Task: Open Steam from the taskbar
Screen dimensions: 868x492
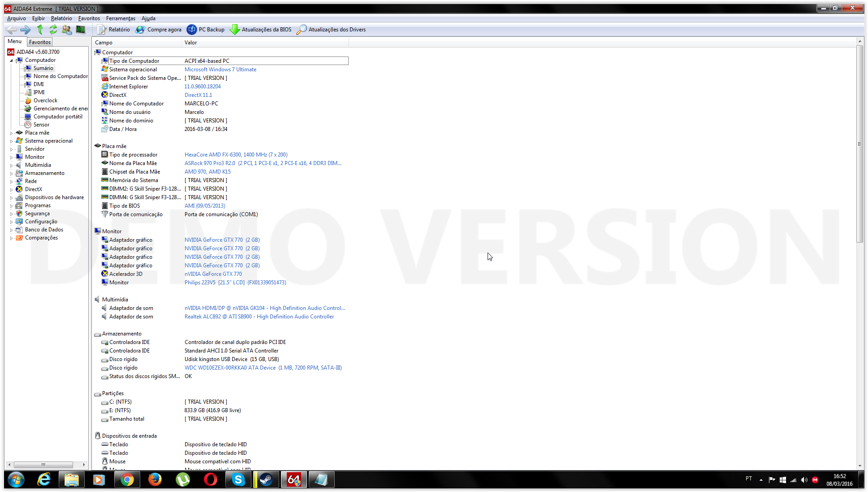Action: (x=266, y=480)
